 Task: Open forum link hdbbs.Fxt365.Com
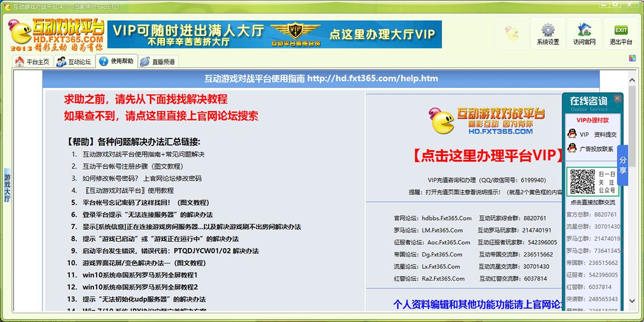(447, 218)
